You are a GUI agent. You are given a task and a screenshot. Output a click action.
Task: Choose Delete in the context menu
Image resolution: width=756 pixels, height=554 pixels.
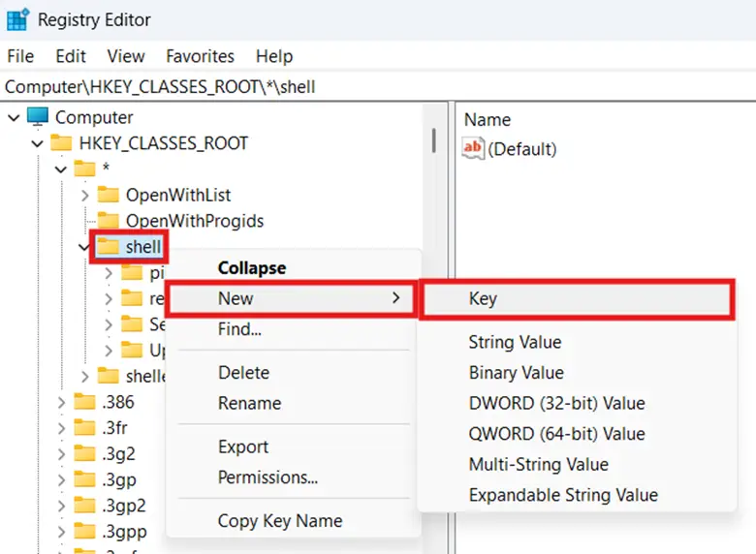(x=293, y=372)
